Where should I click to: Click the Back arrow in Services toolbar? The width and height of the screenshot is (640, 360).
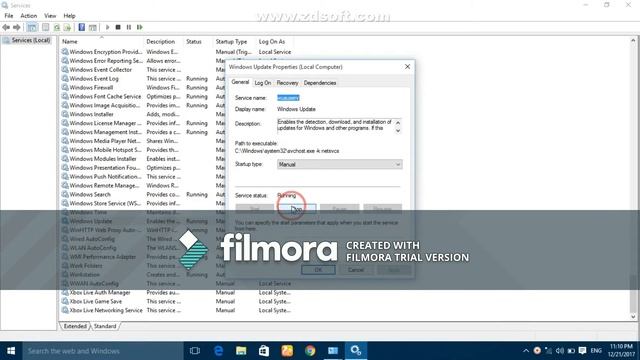[6, 27]
